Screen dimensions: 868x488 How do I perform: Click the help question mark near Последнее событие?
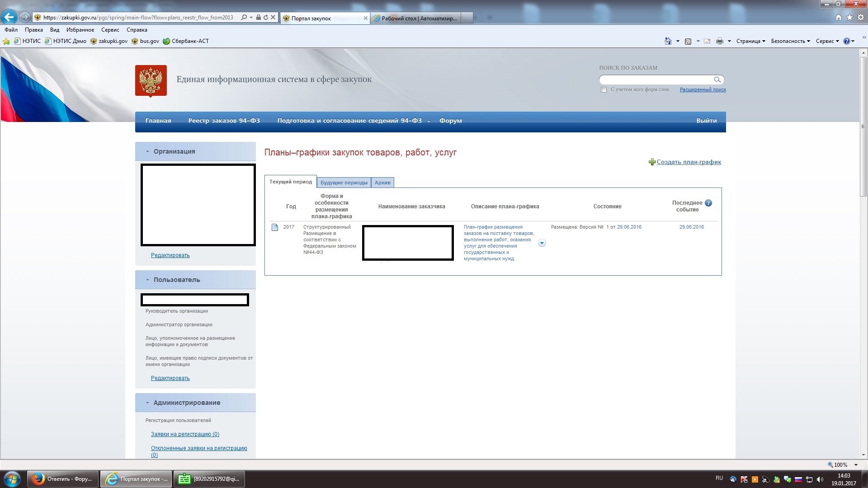click(708, 203)
